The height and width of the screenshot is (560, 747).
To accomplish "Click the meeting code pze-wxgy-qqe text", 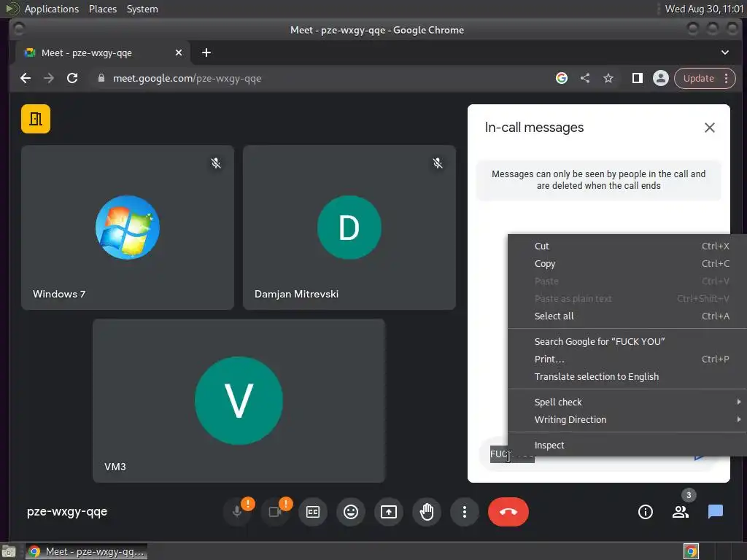I will point(67,512).
